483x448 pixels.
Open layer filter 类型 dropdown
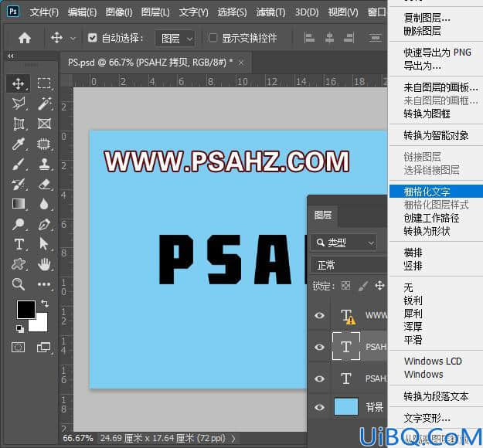pyautogui.click(x=345, y=243)
